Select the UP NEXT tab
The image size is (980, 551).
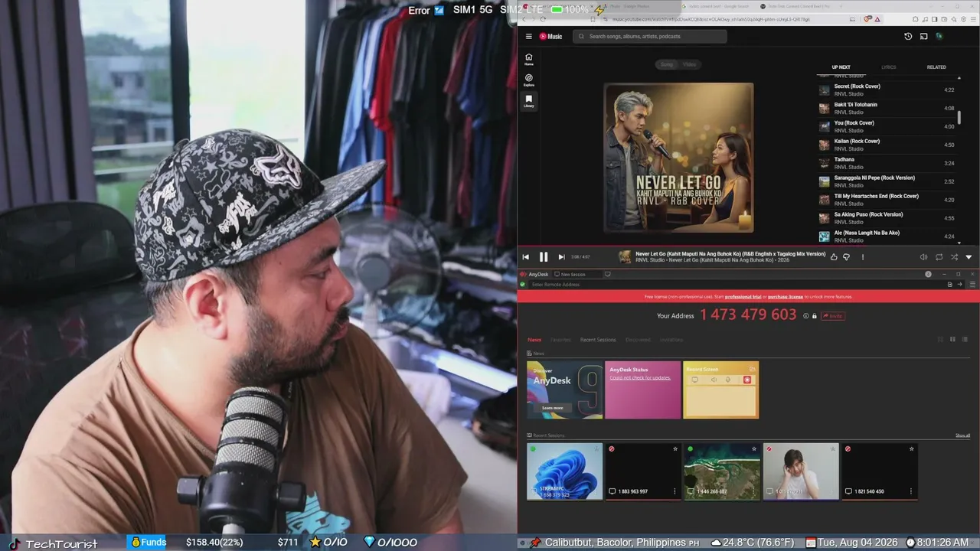(x=841, y=67)
